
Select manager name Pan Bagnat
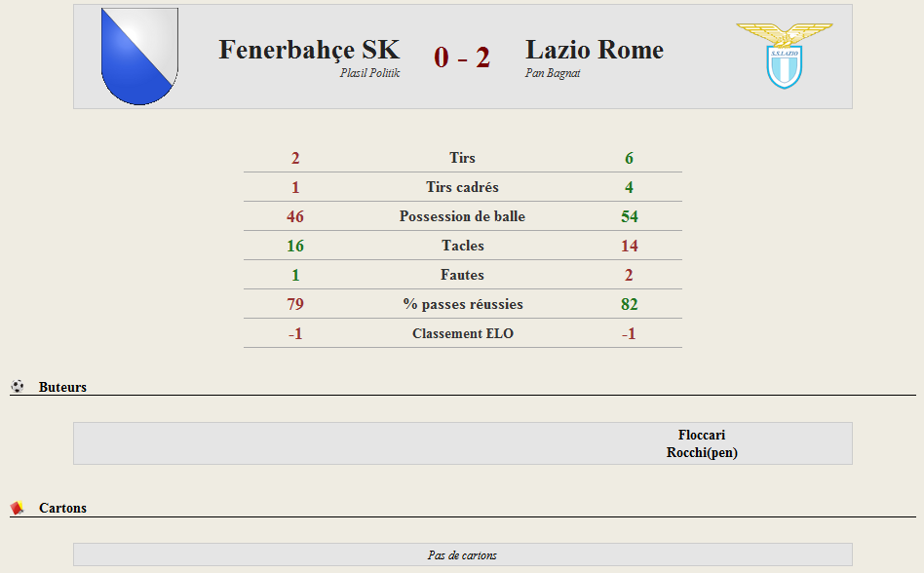pos(553,73)
